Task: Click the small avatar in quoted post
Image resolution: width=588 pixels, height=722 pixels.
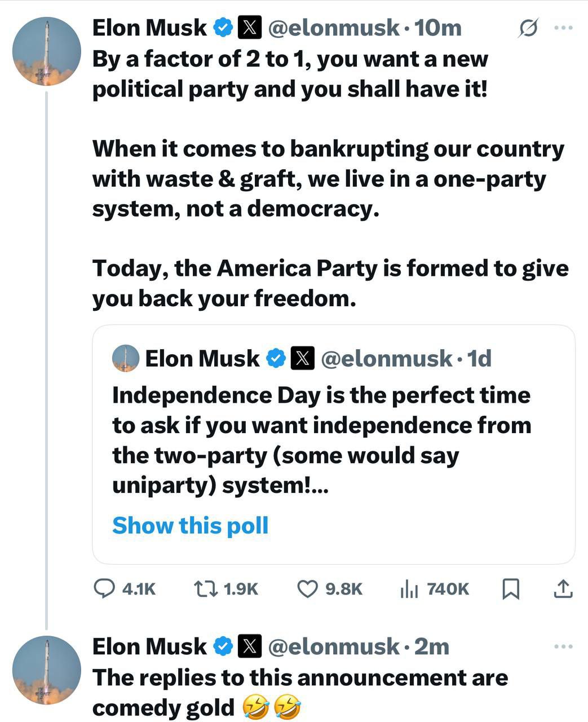Action: tap(126, 358)
